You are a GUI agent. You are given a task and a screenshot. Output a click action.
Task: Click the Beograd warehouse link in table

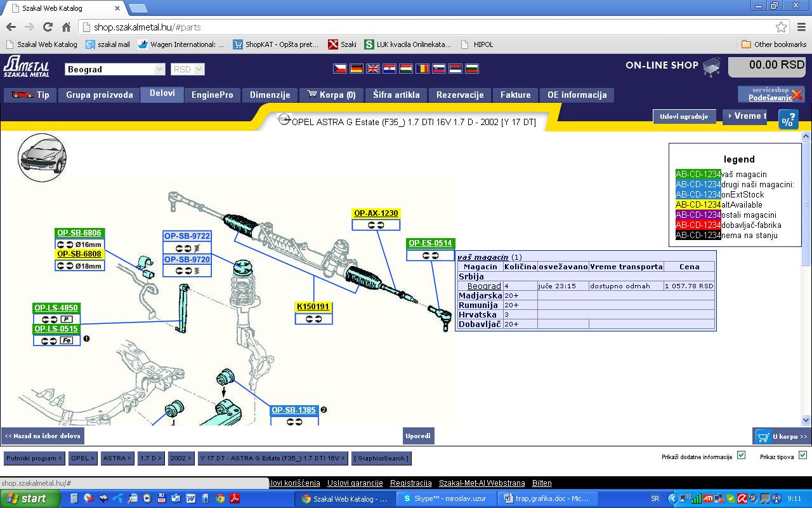click(484, 286)
